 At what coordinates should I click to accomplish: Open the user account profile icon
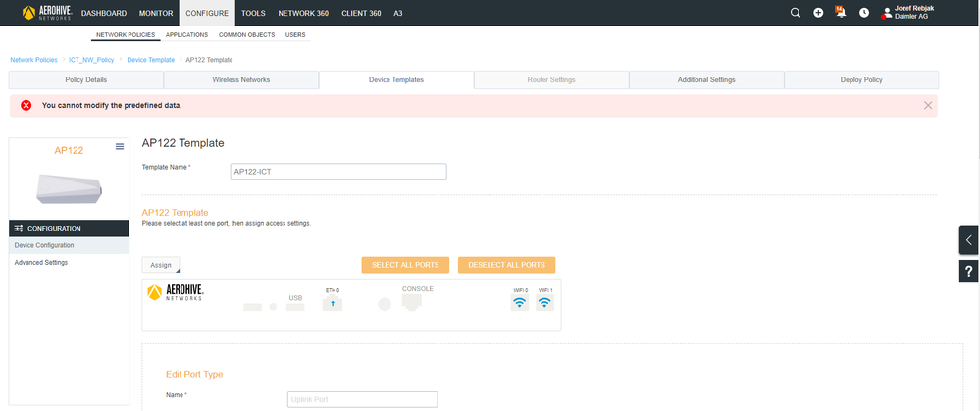[887, 13]
